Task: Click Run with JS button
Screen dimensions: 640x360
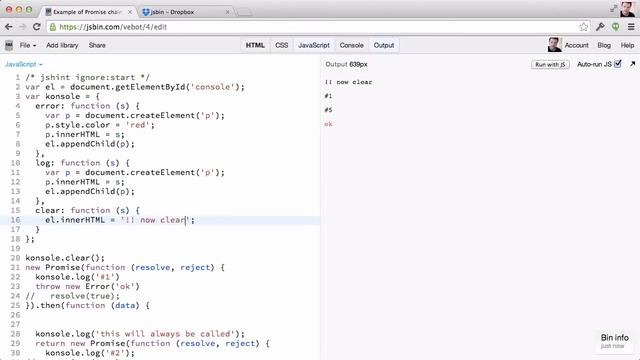Action: pyautogui.click(x=550, y=64)
